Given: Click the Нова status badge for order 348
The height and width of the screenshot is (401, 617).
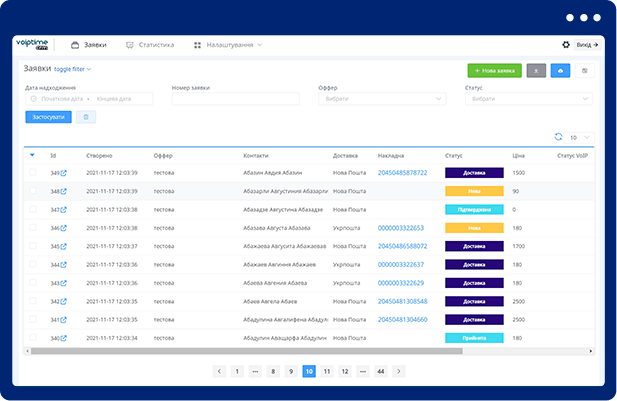Looking at the screenshot, I should click(x=474, y=191).
